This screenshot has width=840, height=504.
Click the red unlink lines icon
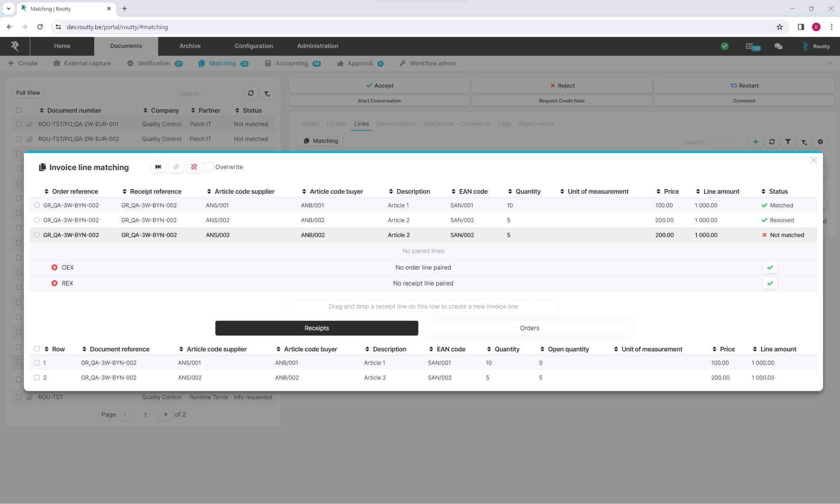(194, 167)
